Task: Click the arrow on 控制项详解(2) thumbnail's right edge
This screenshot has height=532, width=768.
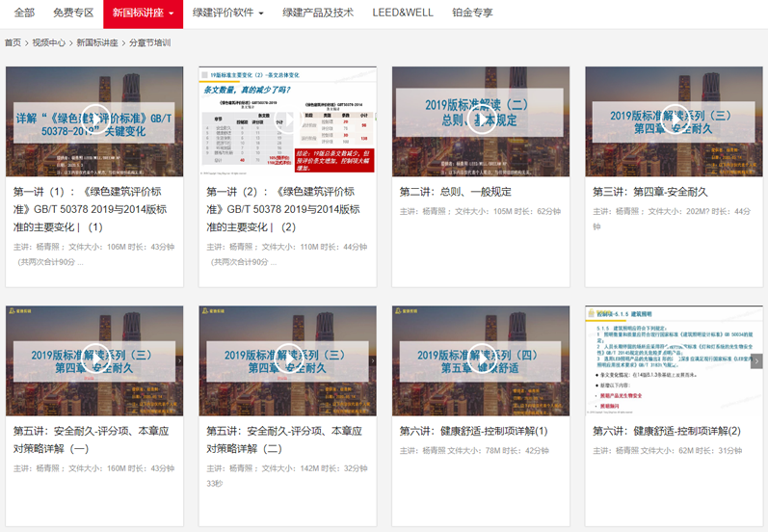Action: pyautogui.click(x=756, y=361)
